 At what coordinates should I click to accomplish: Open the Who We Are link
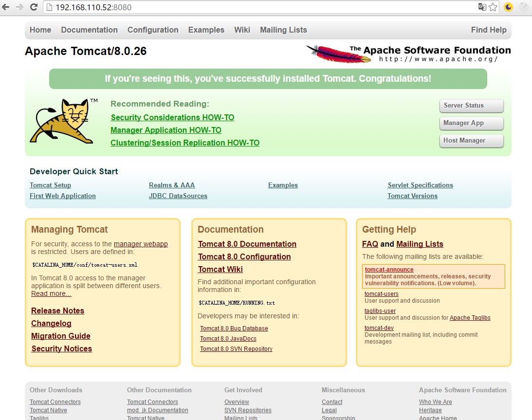[x=435, y=402]
